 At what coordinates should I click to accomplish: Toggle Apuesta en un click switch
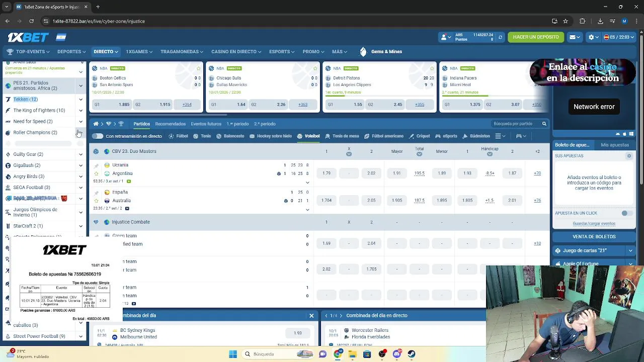tap(626, 213)
